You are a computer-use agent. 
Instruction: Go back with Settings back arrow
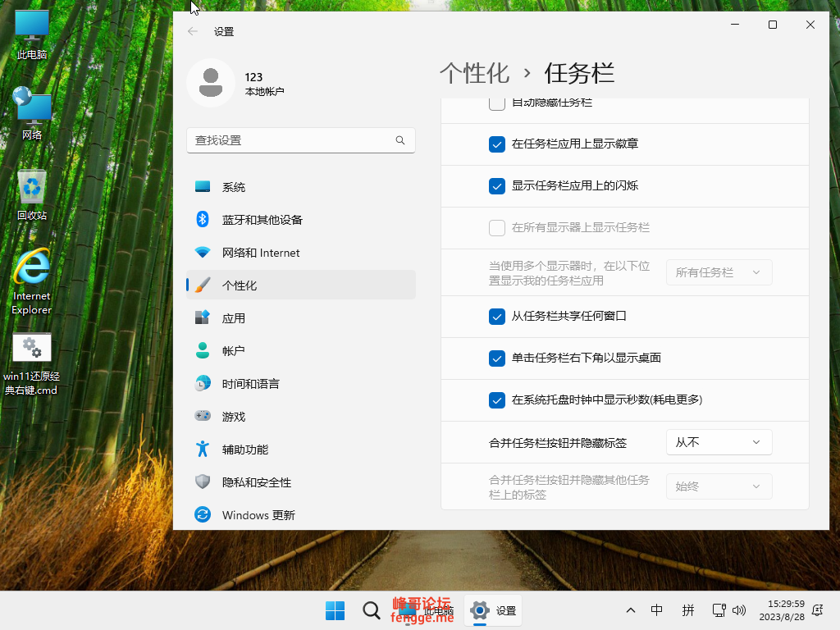pos(193,32)
